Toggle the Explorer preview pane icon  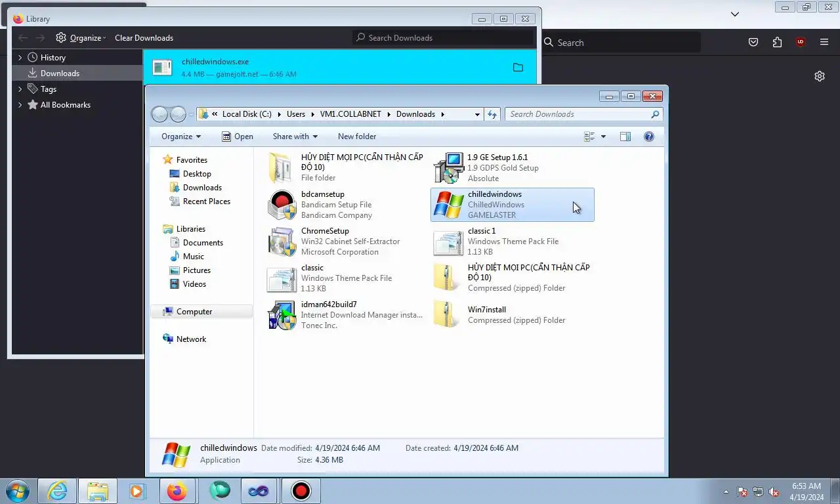pos(625,136)
